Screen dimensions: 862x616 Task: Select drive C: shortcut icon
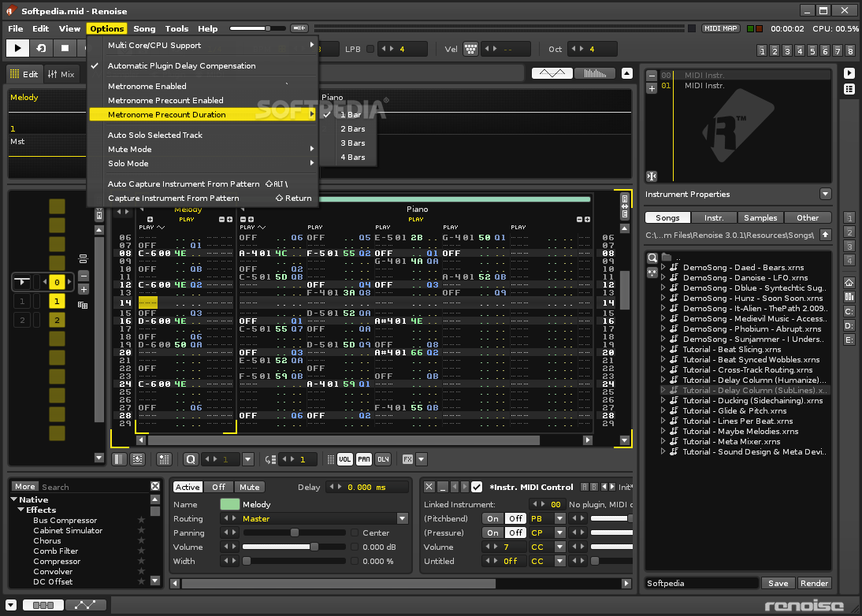click(849, 312)
